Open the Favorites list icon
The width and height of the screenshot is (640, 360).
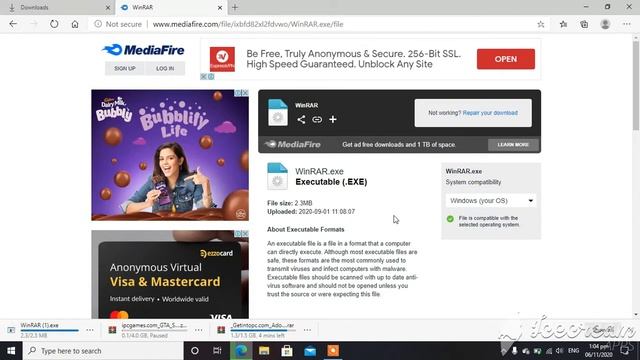[563, 24]
